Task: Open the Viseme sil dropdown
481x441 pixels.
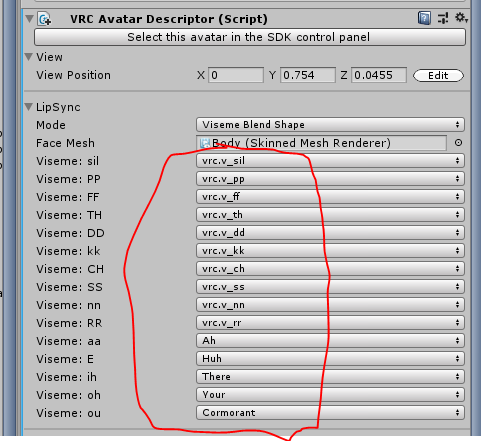Action: click(330, 161)
